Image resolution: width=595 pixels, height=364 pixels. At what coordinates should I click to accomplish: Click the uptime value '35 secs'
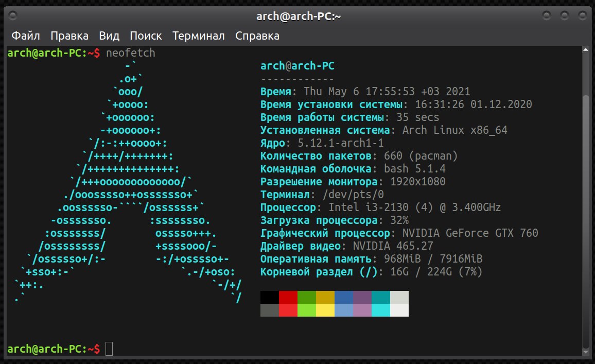[x=418, y=117]
